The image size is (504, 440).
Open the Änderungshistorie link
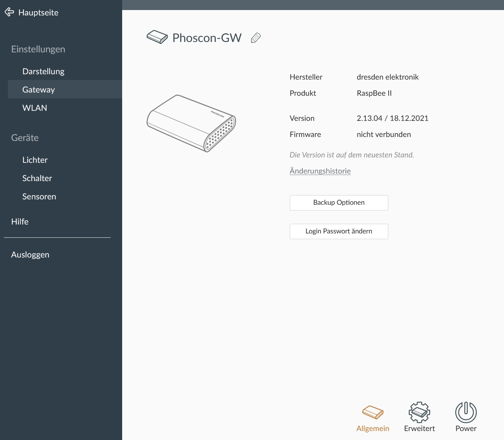pyautogui.click(x=320, y=171)
